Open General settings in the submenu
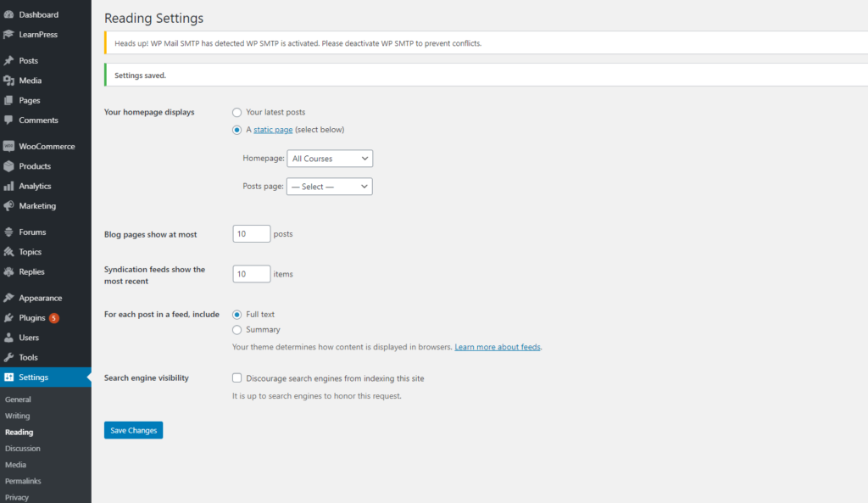The width and height of the screenshot is (868, 503). [18, 400]
